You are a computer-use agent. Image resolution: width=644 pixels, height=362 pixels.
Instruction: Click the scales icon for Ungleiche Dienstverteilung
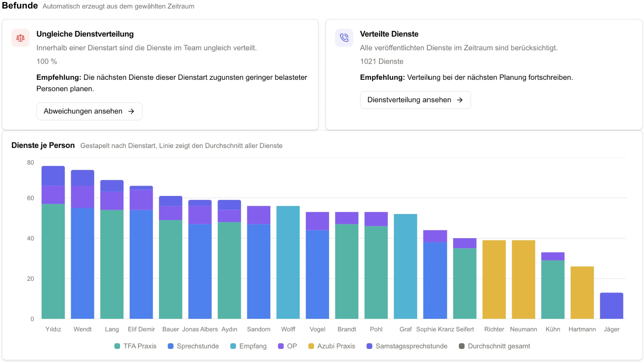[x=20, y=38]
